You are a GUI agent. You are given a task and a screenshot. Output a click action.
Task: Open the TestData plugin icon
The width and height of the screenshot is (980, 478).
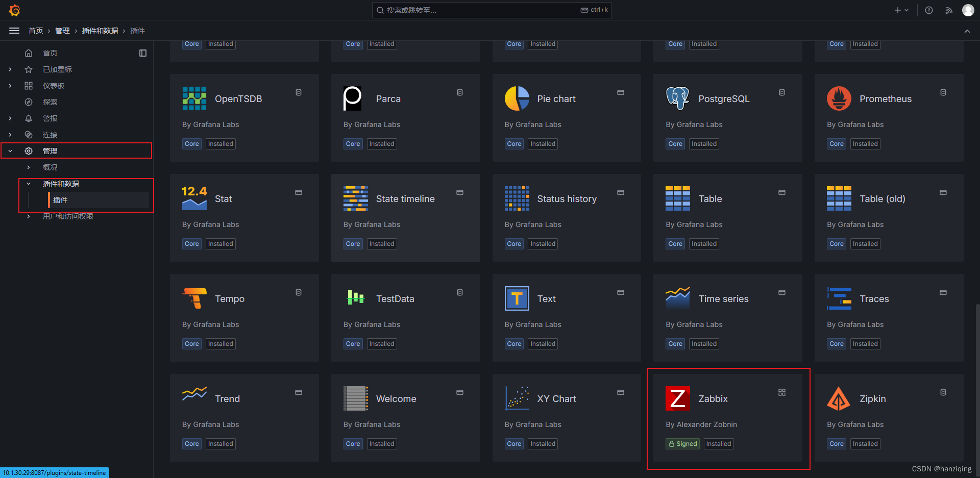coord(356,297)
